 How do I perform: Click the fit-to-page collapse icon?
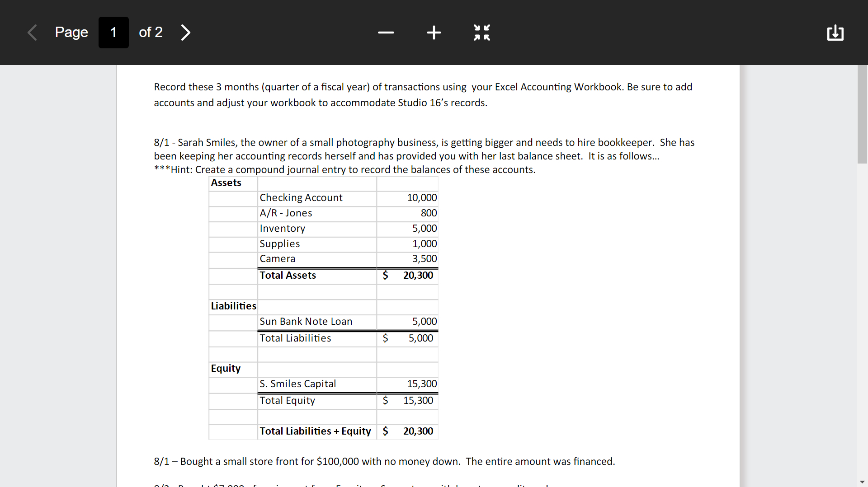pos(482,33)
